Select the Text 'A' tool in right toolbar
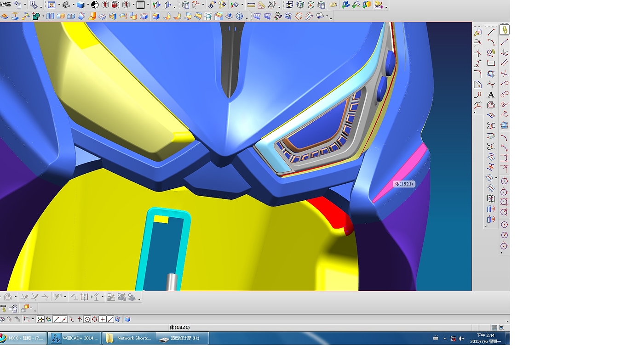The image size is (644, 362). [x=491, y=95]
